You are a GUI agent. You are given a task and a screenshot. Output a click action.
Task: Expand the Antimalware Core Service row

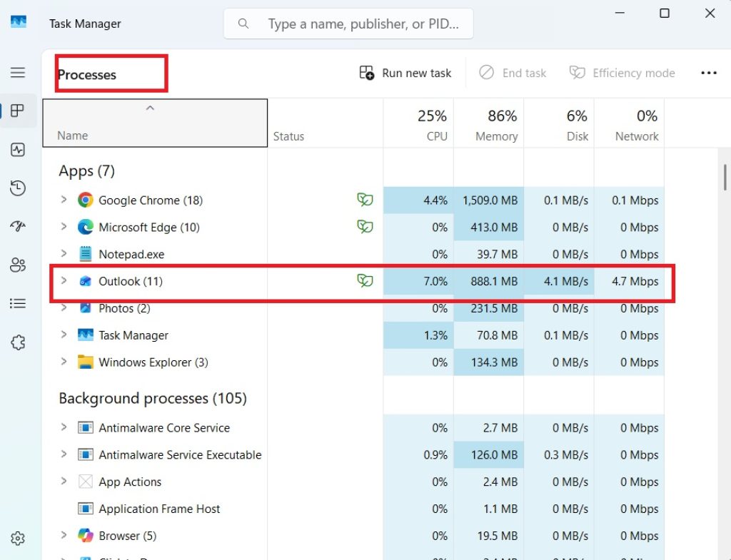pyautogui.click(x=64, y=427)
